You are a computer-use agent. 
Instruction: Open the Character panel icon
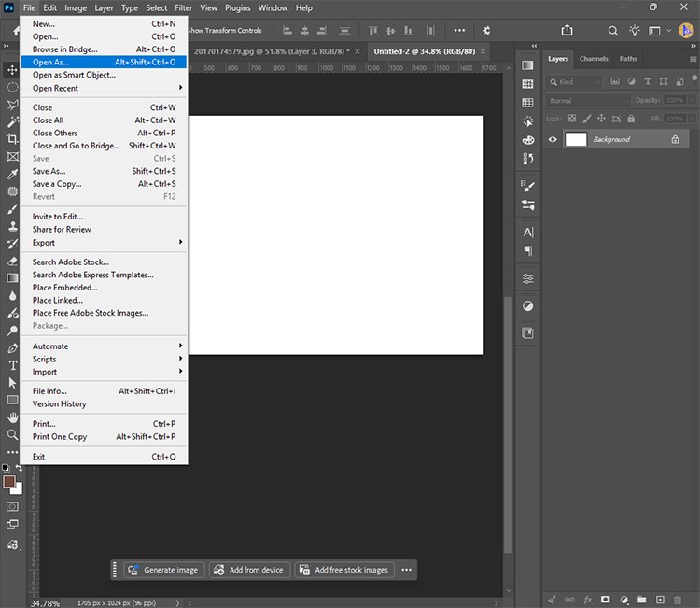(528, 233)
